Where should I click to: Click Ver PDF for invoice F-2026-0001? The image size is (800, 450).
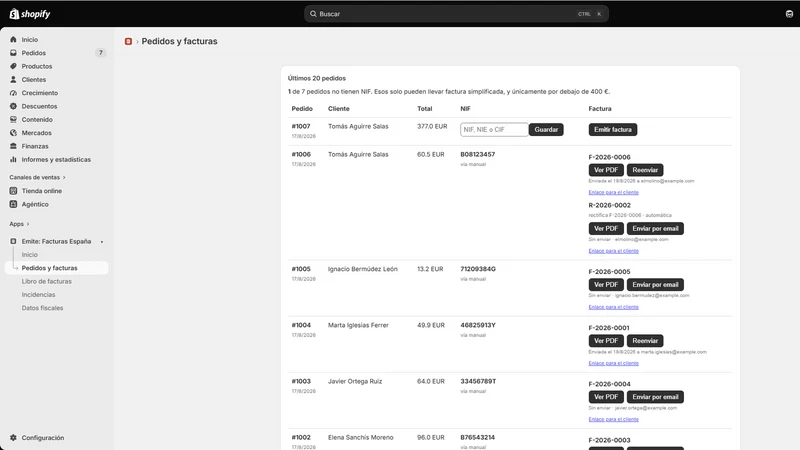pyautogui.click(x=606, y=341)
